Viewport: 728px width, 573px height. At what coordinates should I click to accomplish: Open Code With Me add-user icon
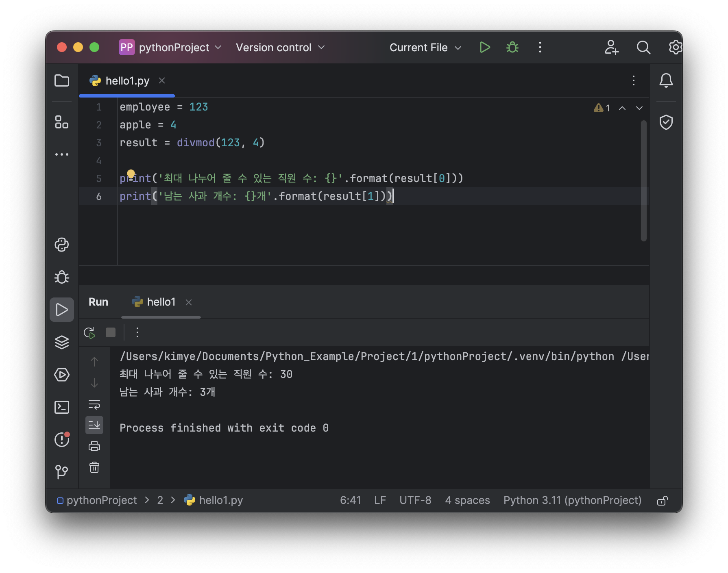pyautogui.click(x=611, y=48)
